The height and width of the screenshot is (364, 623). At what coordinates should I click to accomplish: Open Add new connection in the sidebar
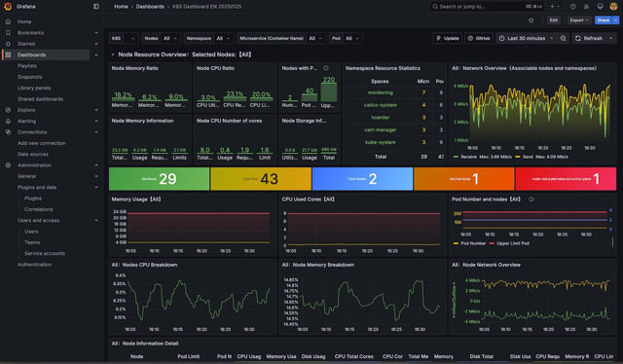tap(42, 143)
